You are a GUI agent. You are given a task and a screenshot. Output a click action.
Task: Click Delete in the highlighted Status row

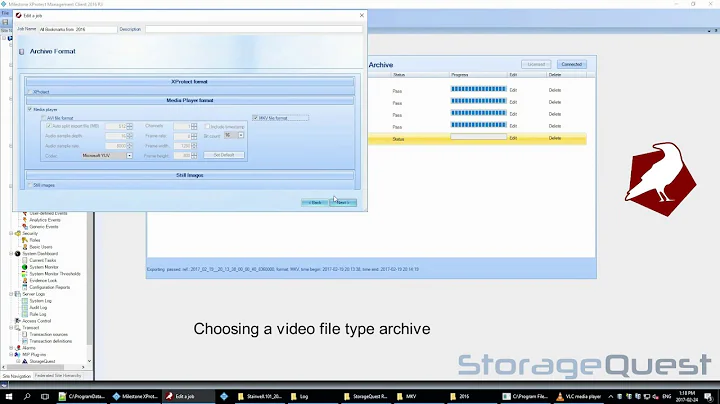point(555,138)
